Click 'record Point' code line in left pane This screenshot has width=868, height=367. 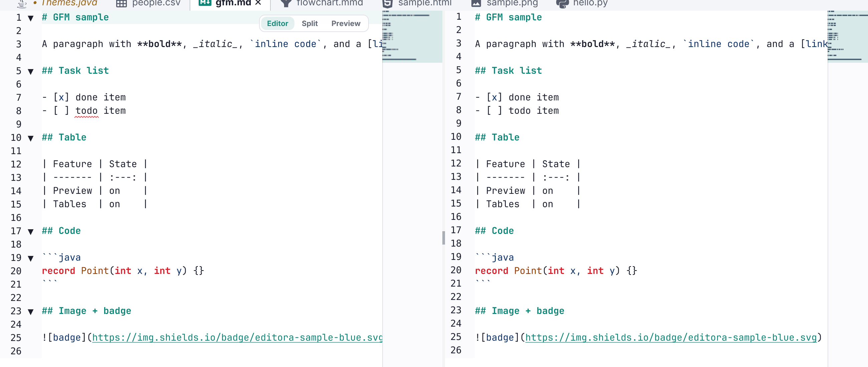(x=123, y=271)
